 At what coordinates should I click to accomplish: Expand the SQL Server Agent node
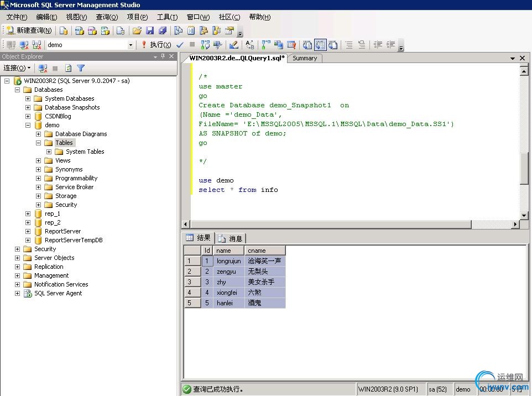click(17, 293)
